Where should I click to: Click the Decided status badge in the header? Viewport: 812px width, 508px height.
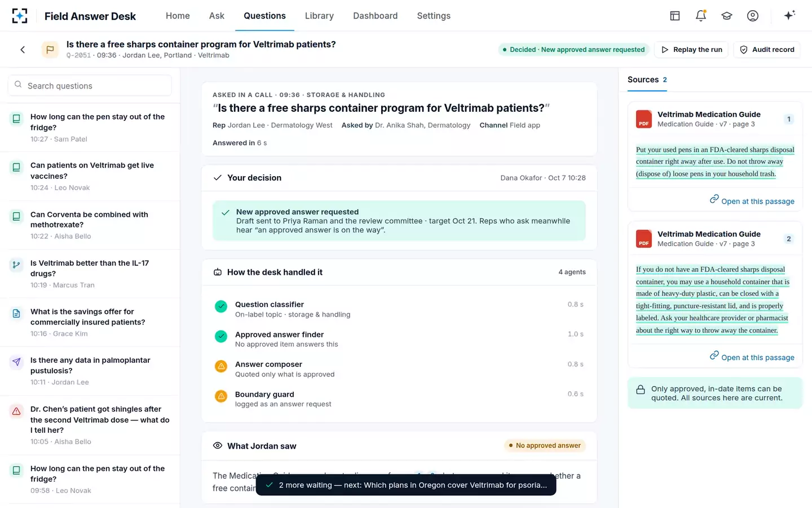coord(574,50)
